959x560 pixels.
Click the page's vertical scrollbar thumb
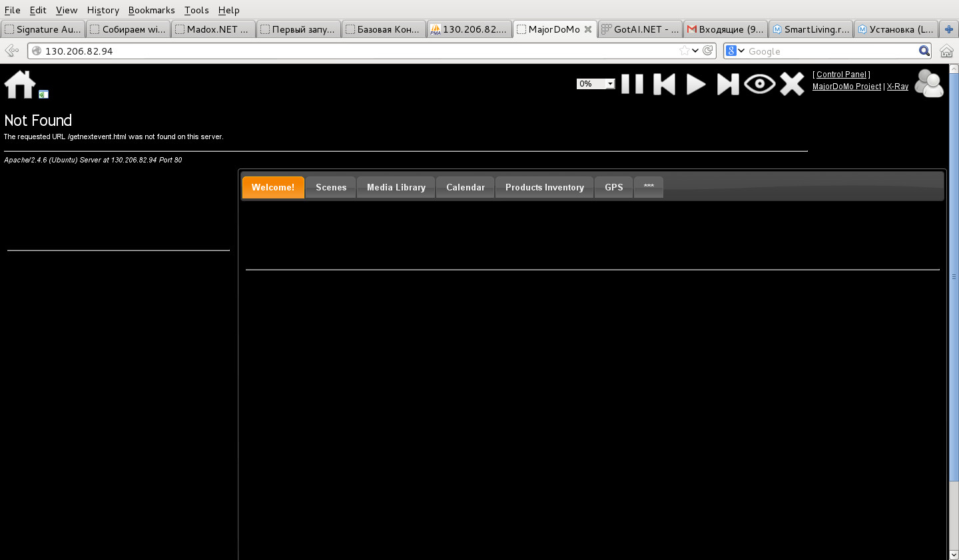point(954,278)
